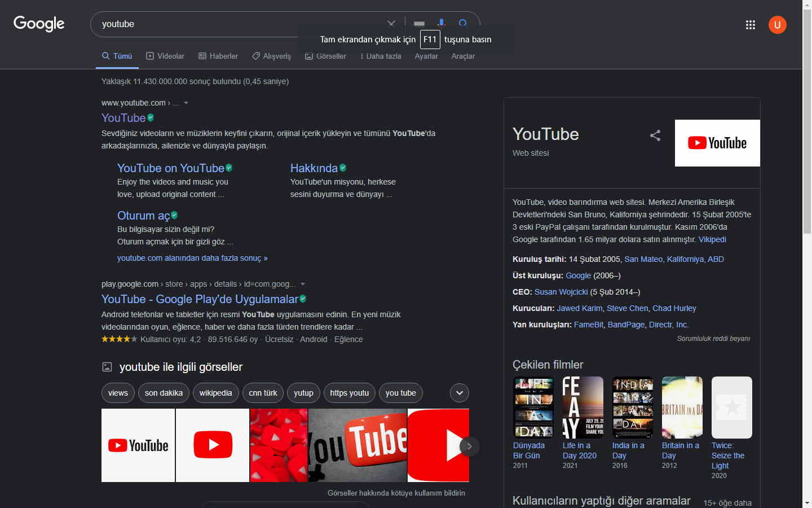The image size is (812, 508).
Task: Open the first YouTube logo image result
Action: point(138,445)
